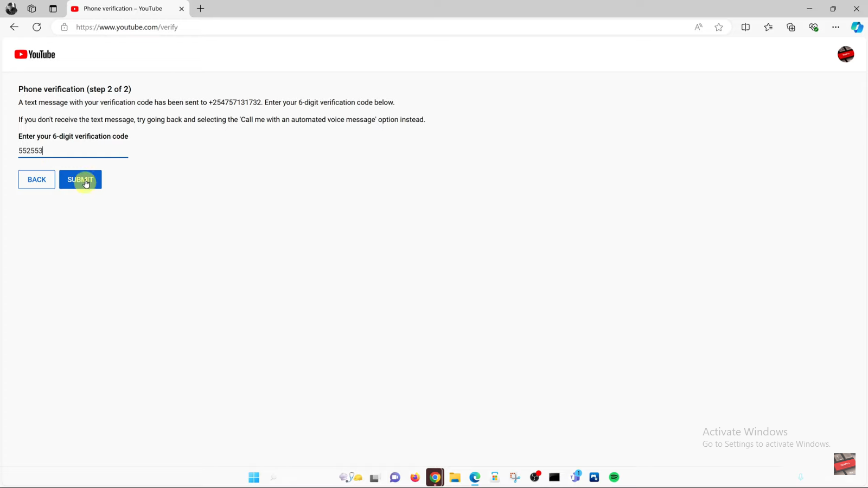Open File Explorer from taskbar
This screenshot has width=868, height=488.
coord(455,477)
